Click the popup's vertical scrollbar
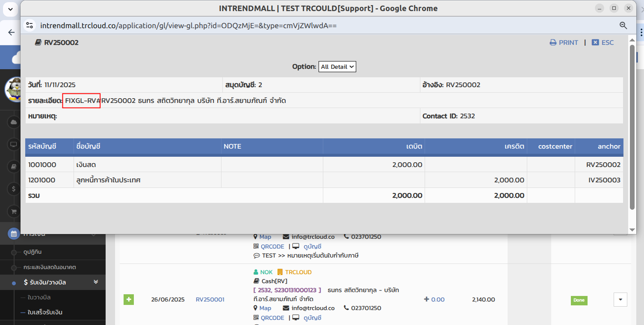This screenshot has height=325, width=644. coord(632,128)
